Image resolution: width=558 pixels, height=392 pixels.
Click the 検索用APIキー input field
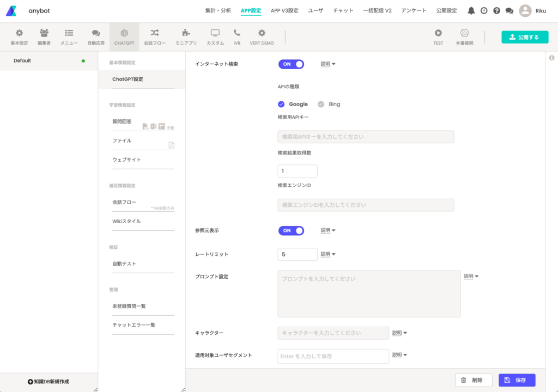[366, 137]
